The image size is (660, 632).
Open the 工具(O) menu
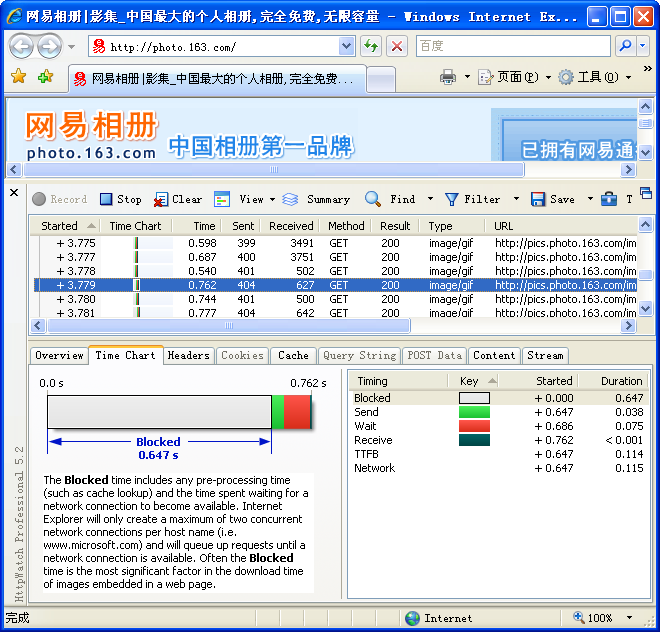pyautogui.click(x=595, y=77)
